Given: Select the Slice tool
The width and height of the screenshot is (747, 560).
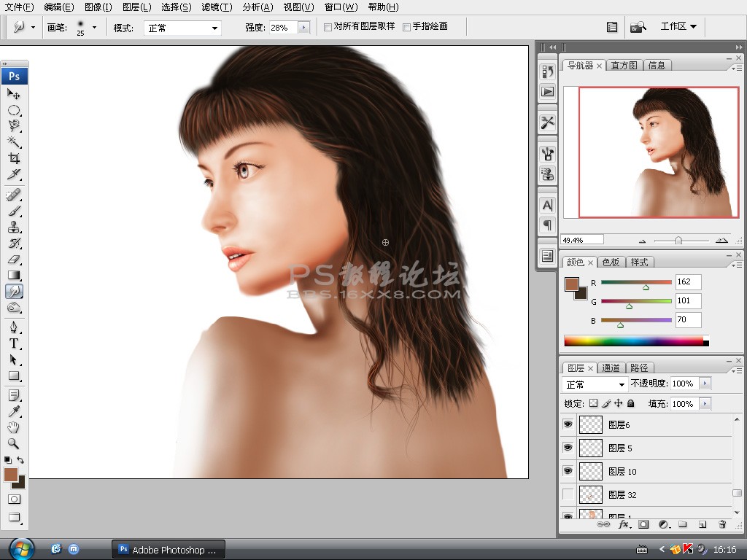Looking at the screenshot, I should click(14, 174).
